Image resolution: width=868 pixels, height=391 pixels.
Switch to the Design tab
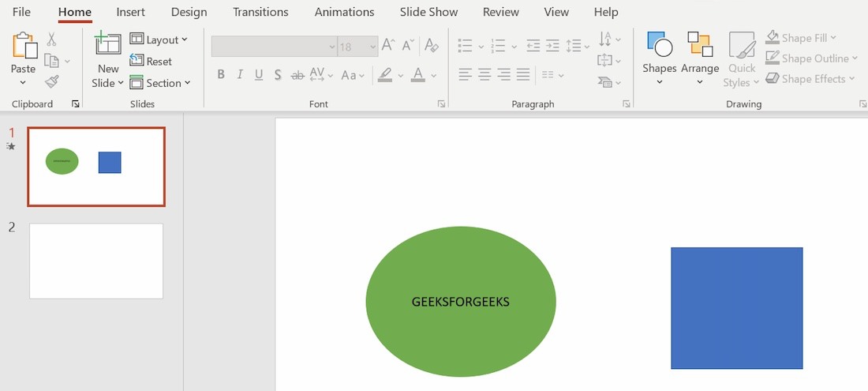coord(189,12)
